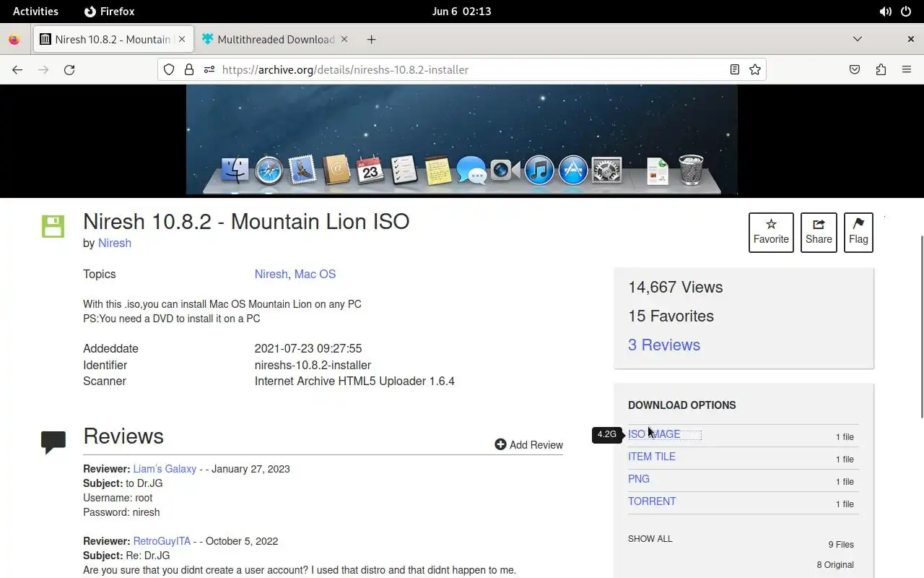Open the PNG download option
Image resolution: width=924 pixels, height=578 pixels.
[639, 479]
